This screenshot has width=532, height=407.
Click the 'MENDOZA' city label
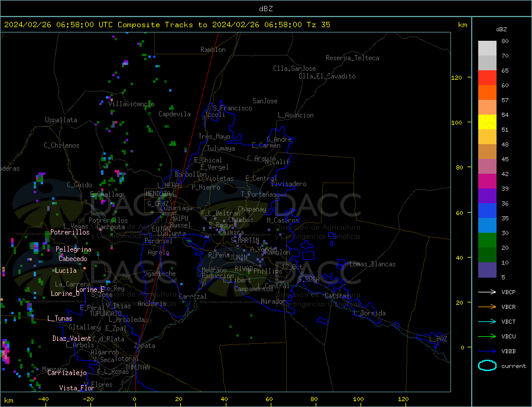158,194
